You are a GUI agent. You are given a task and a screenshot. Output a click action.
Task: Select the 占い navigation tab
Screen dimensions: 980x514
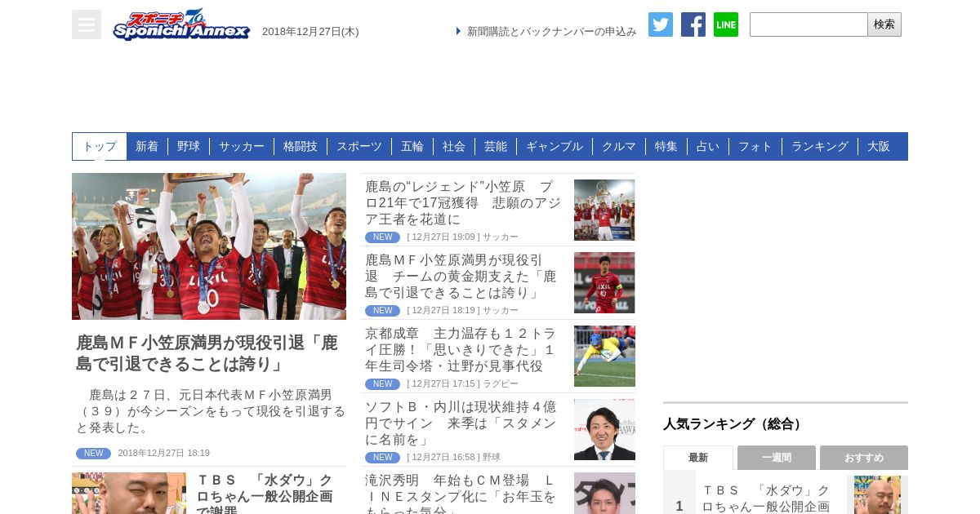coord(708,146)
